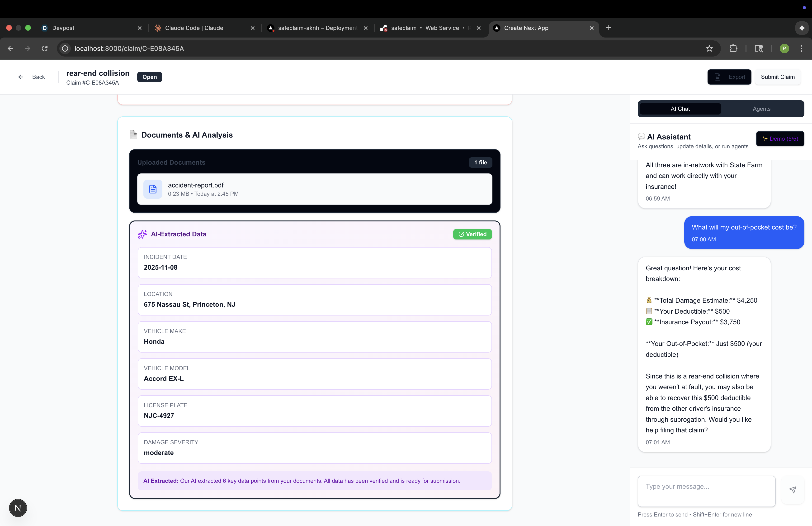Image resolution: width=812 pixels, height=526 pixels.
Task: Reload the current page
Action: [x=45, y=48]
